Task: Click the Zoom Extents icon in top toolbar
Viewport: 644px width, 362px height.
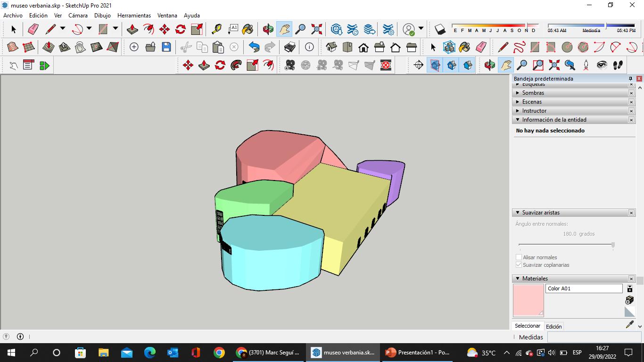Action: [x=316, y=29]
